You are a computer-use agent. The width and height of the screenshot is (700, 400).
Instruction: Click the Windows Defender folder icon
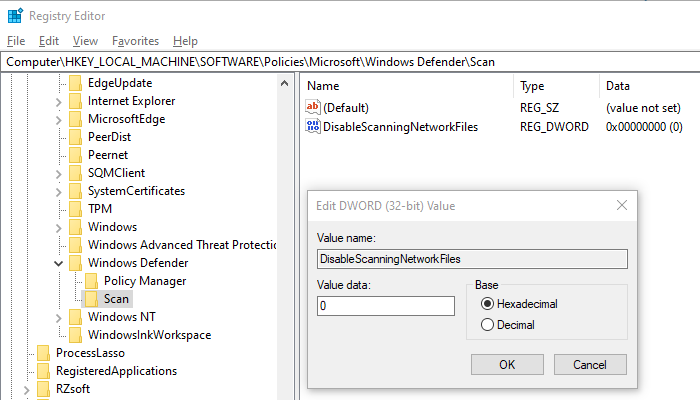76,263
